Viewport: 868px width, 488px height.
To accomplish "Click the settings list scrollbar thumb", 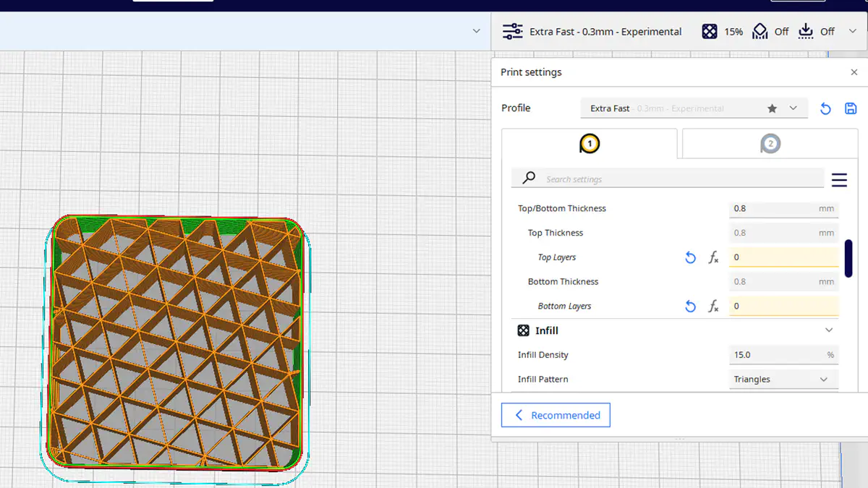I will [848, 258].
